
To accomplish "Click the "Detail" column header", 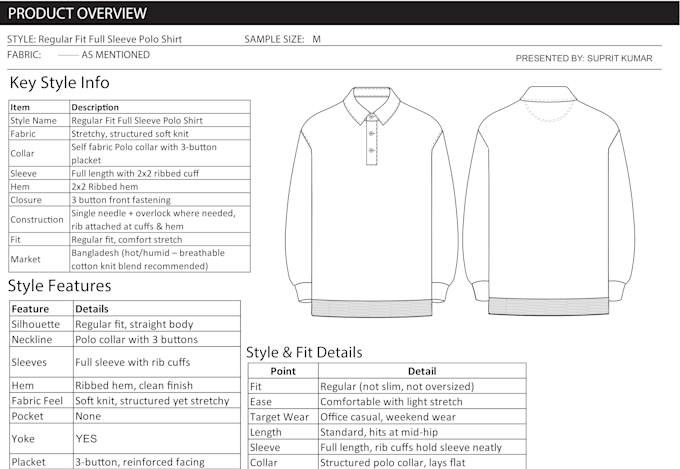I will click(x=422, y=371).
